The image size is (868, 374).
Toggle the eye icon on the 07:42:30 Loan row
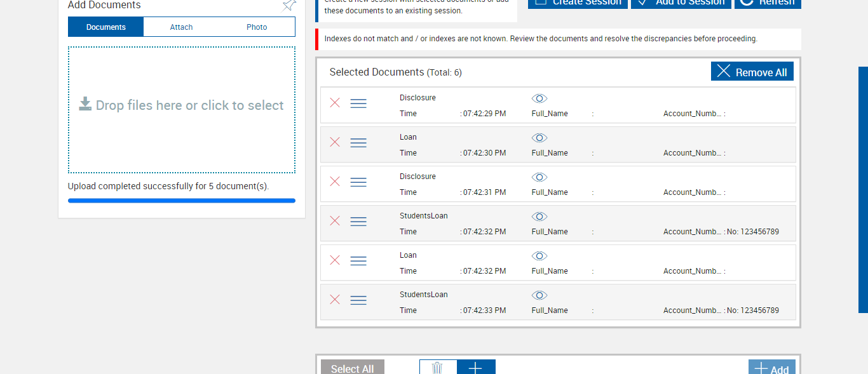pos(539,138)
